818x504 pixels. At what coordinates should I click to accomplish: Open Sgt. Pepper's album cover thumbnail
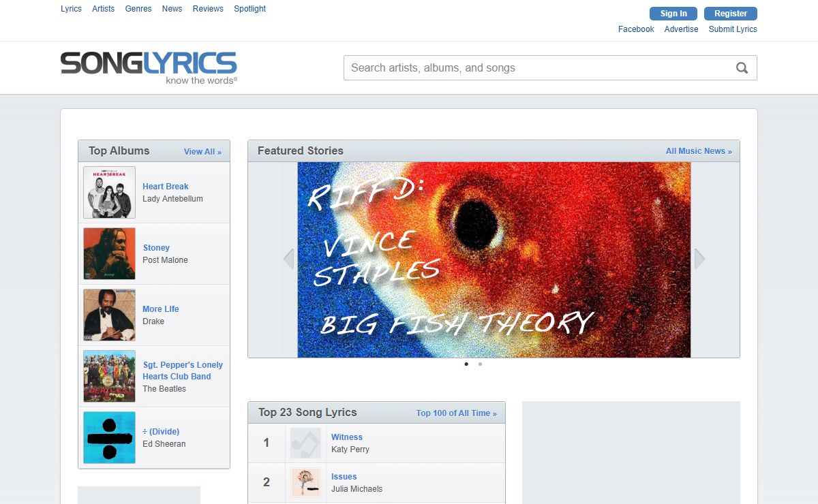[109, 376]
